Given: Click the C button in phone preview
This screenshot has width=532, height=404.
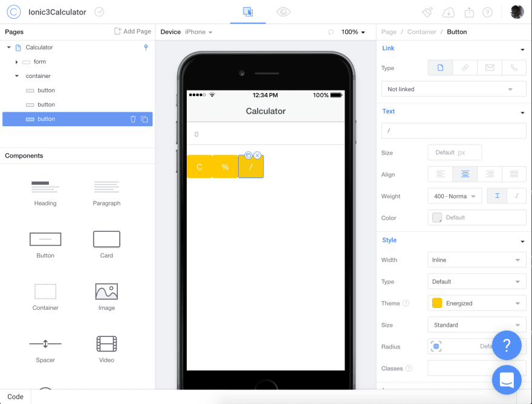Looking at the screenshot, I should (x=199, y=167).
